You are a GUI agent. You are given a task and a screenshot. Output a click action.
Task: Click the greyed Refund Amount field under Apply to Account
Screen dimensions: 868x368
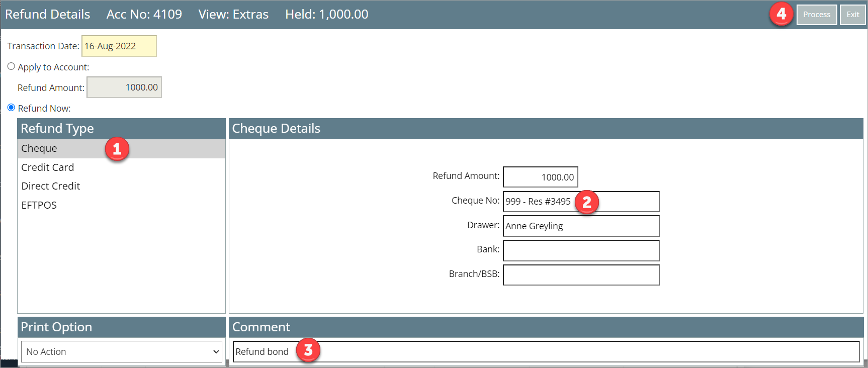point(124,87)
